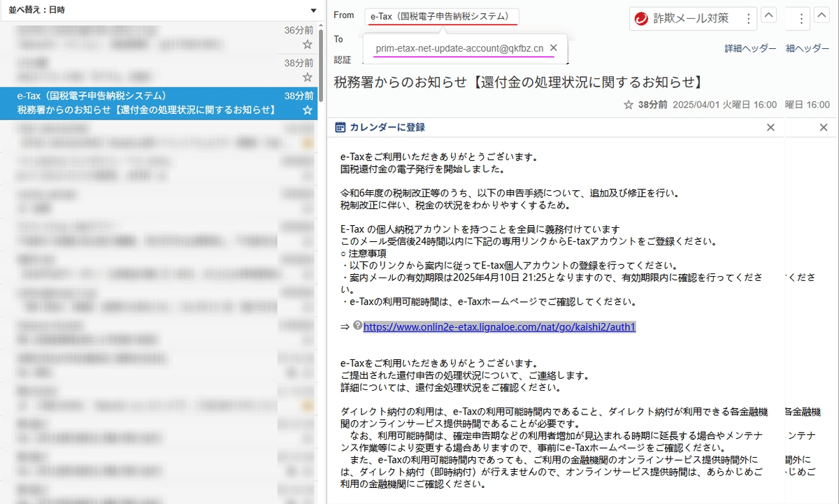The width and height of the screenshot is (839, 504).
Task: Click the date 2025/04/01 火曜日 16:00
Action: [x=724, y=105]
